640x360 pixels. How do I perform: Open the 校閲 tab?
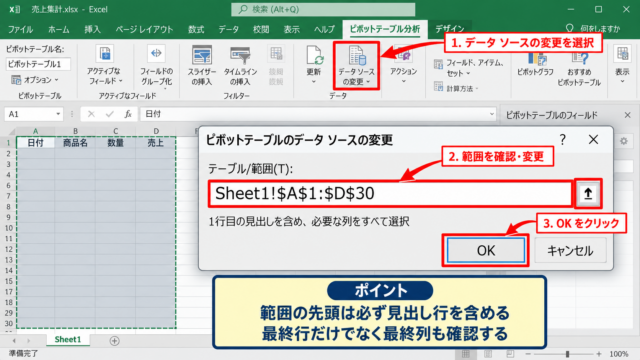pyautogui.click(x=260, y=29)
